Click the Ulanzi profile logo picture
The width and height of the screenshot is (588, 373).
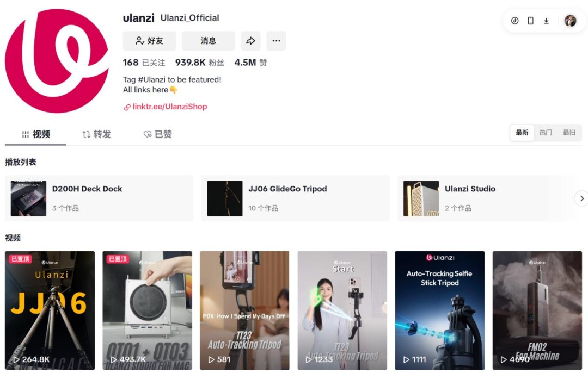tap(57, 61)
